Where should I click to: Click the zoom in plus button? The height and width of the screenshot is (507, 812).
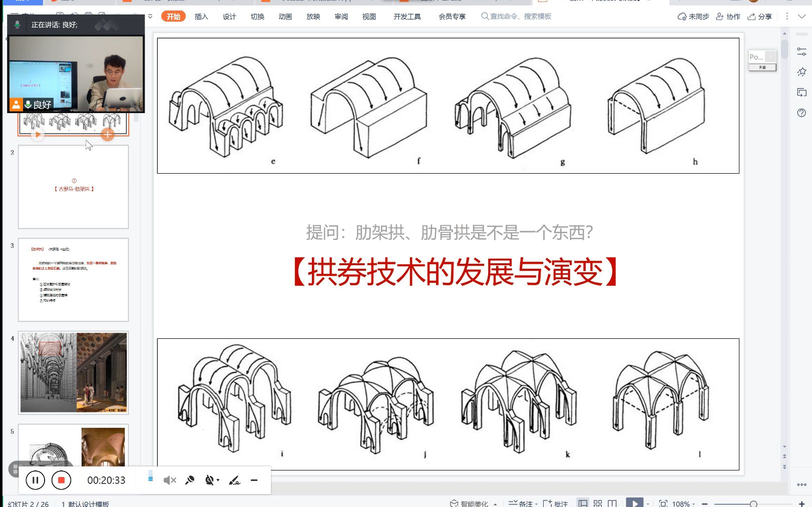point(802,504)
